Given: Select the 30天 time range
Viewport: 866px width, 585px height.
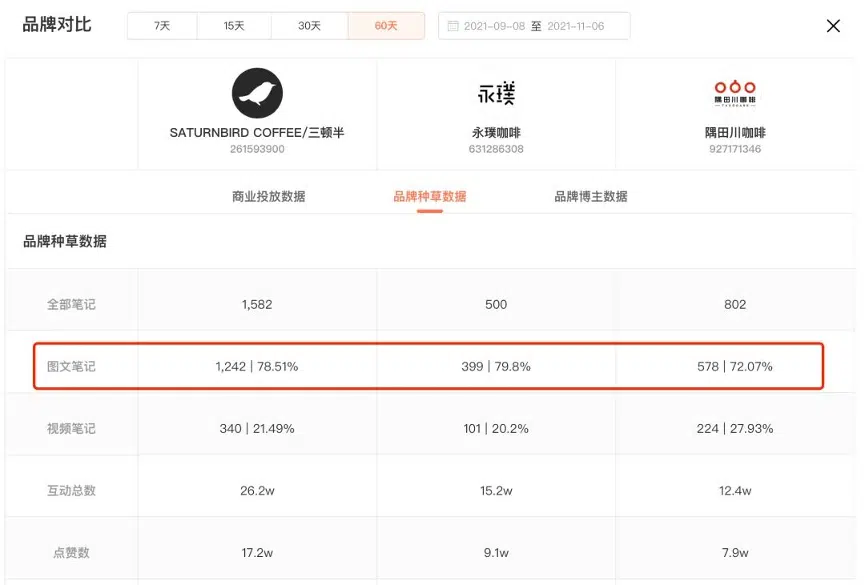Looking at the screenshot, I should 309,26.
